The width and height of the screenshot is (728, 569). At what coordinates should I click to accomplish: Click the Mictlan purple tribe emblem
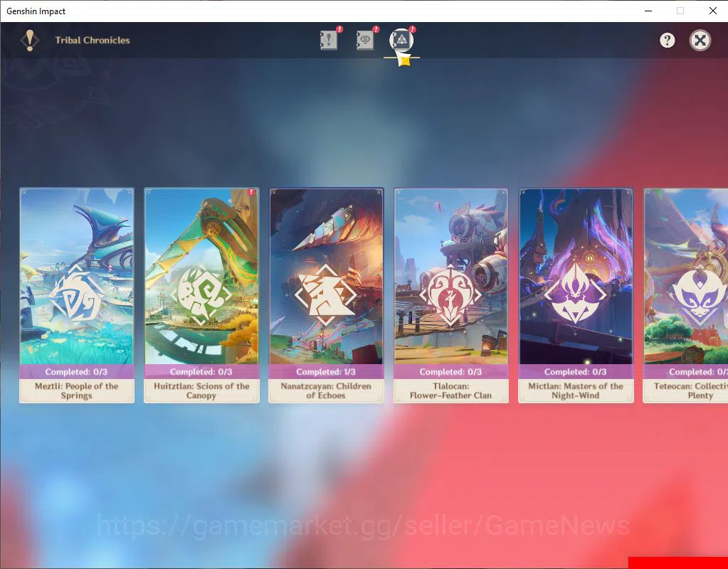point(575,294)
